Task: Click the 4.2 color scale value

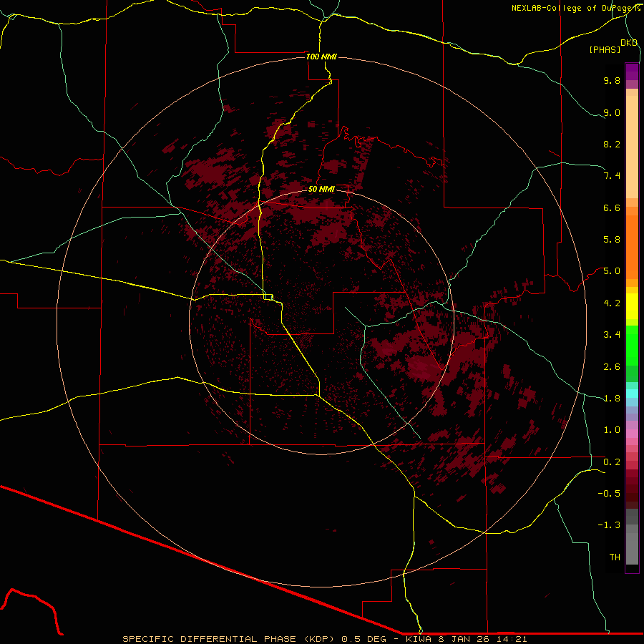Action: pyautogui.click(x=612, y=303)
